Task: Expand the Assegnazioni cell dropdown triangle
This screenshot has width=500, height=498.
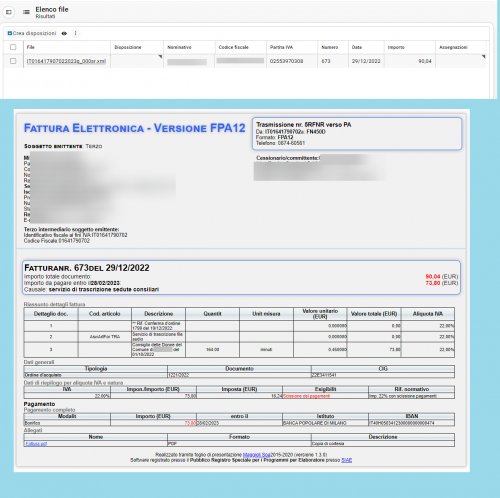Action: [x=484, y=57]
